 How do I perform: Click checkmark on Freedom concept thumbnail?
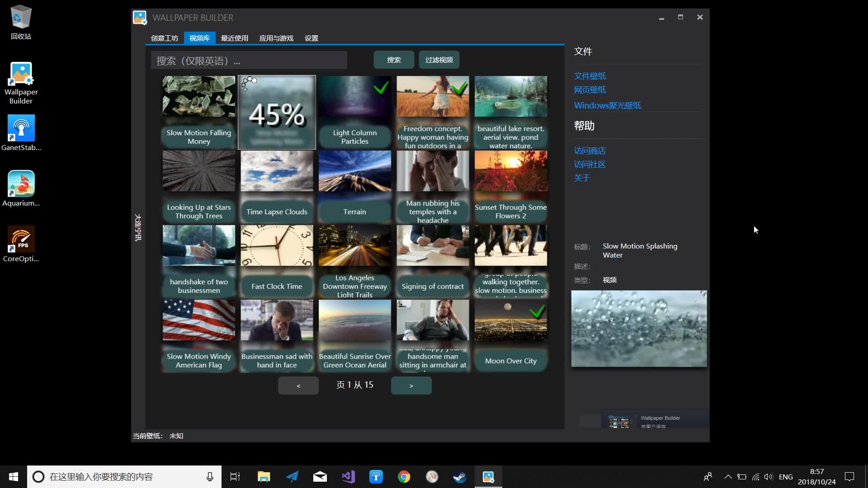[459, 88]
